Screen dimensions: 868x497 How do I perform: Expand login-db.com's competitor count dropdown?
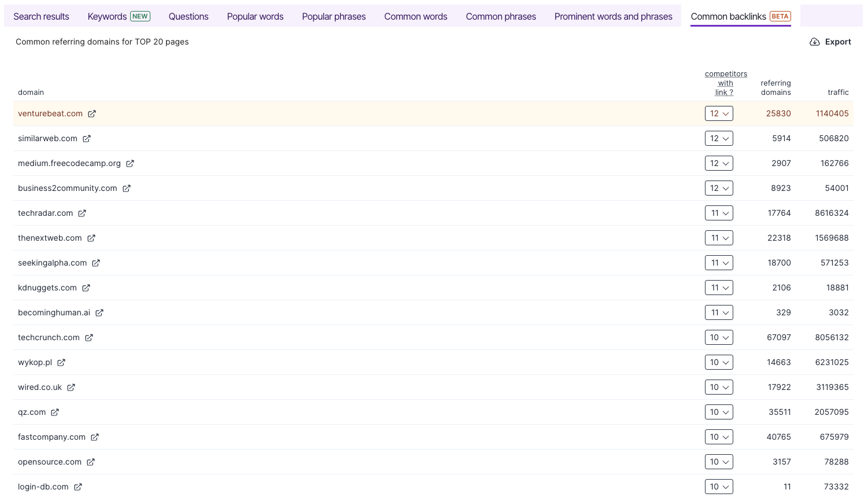(x=719, y=487)
